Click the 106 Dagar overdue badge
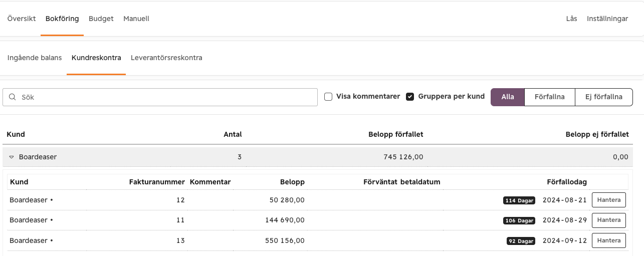The height and width of the screenshot is (256, 644). click(x=519, y=220)
